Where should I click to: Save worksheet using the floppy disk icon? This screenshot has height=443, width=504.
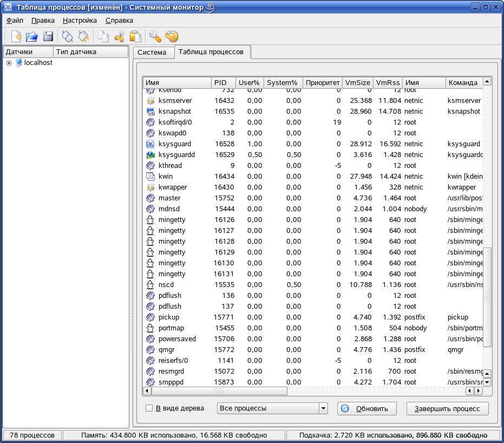pyautogui.click(x=48, y=37)
